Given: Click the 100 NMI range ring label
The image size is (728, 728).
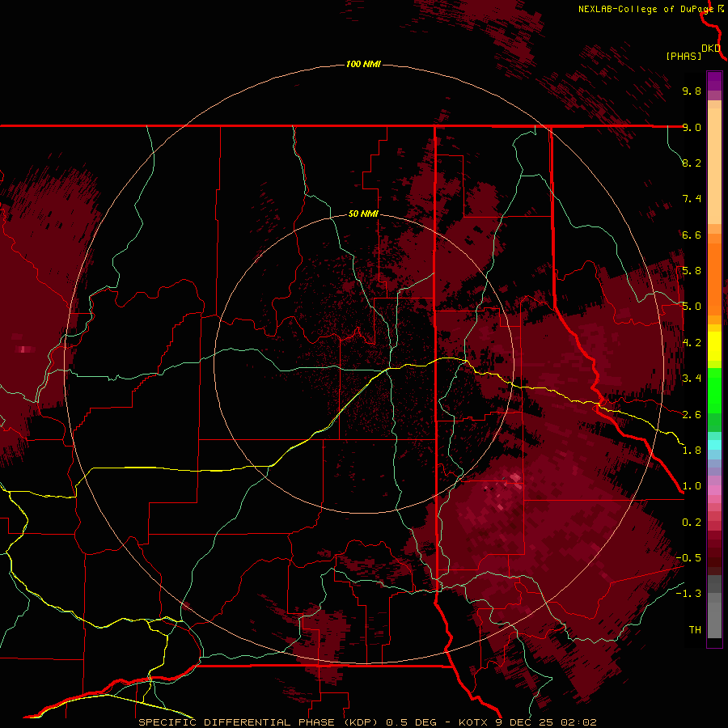Looking at the screenshot, I should click(363, 64).
